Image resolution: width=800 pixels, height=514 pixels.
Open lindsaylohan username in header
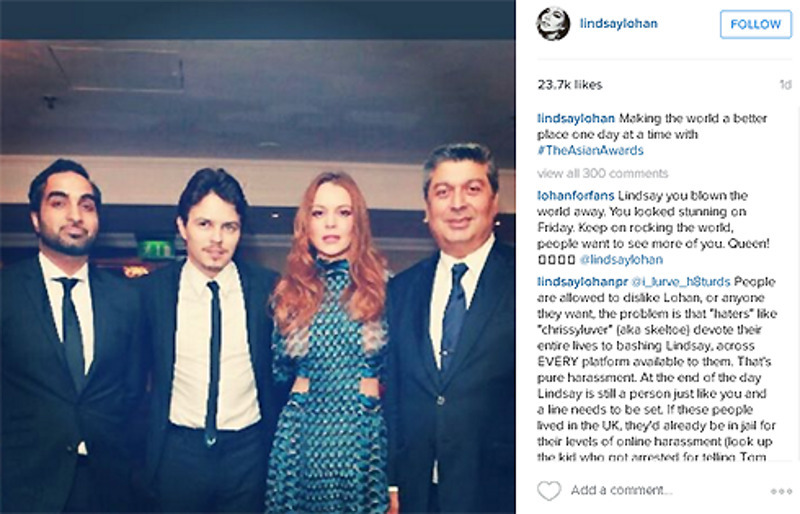coord(618,23)
